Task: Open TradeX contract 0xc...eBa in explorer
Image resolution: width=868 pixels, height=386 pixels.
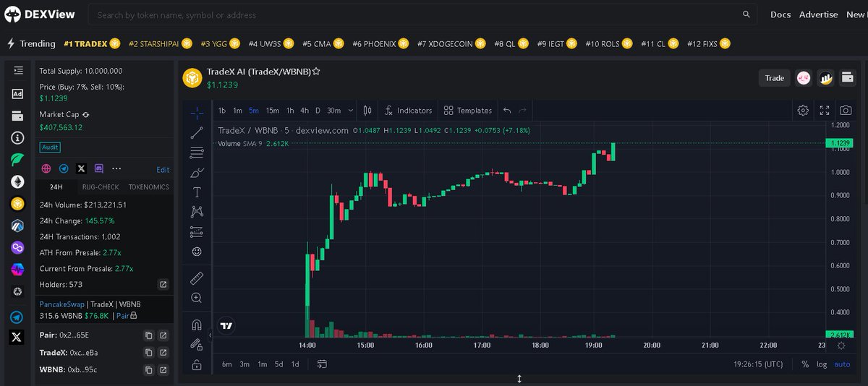Action: [163, 353]
